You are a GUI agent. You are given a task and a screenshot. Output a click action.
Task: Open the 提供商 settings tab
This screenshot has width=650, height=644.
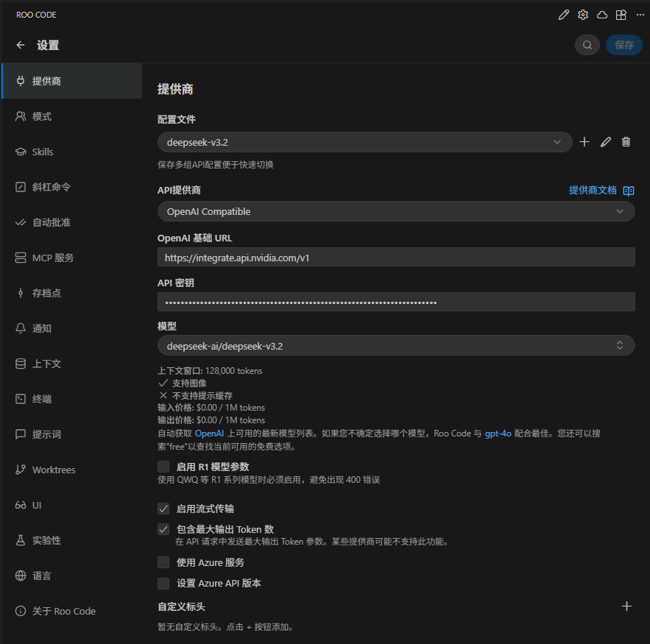[71, 81]
